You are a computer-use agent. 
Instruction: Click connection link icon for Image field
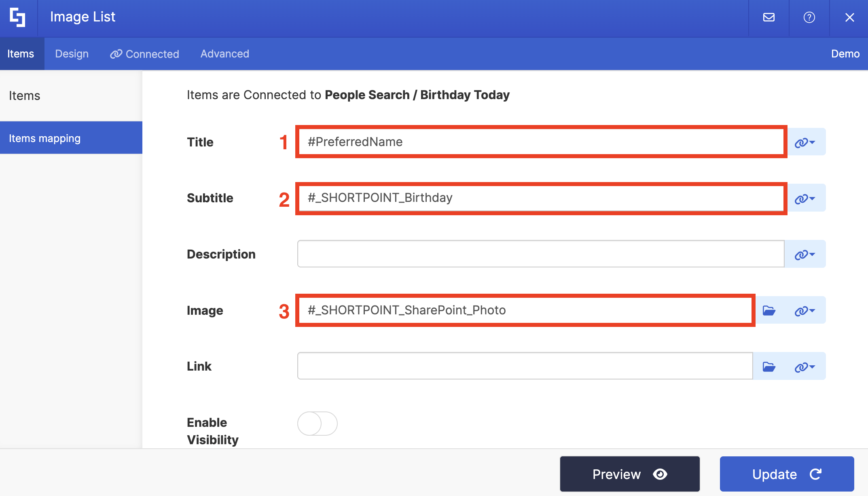(805, 310)
